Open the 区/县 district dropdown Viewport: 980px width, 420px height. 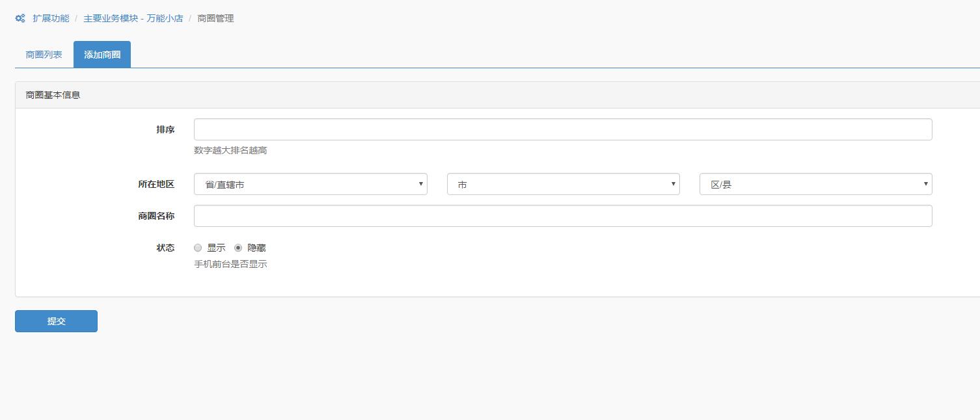(x=815, y=184)
